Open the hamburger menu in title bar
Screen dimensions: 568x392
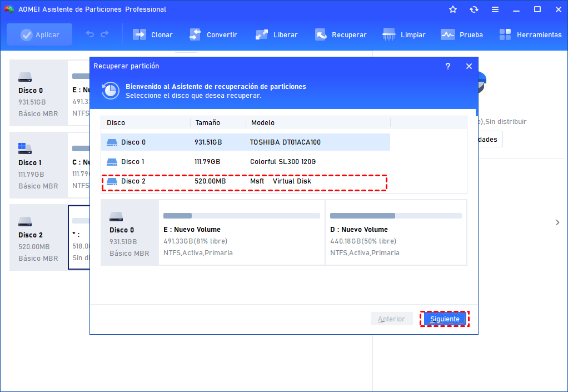pyautogui.click(x=495, y=9)
